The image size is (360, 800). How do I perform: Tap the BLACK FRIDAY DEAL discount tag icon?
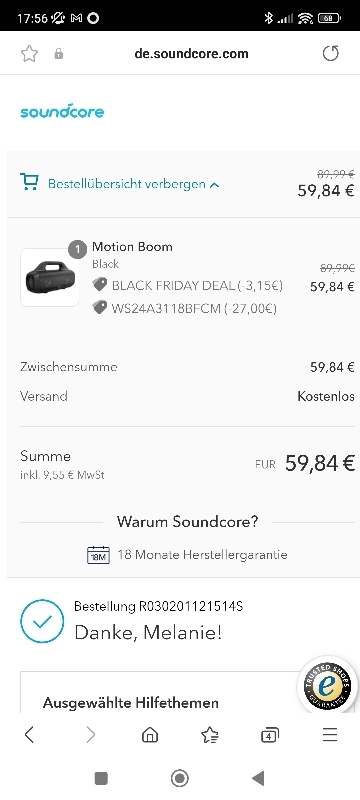pyautogui.click(x=99, y=284)
